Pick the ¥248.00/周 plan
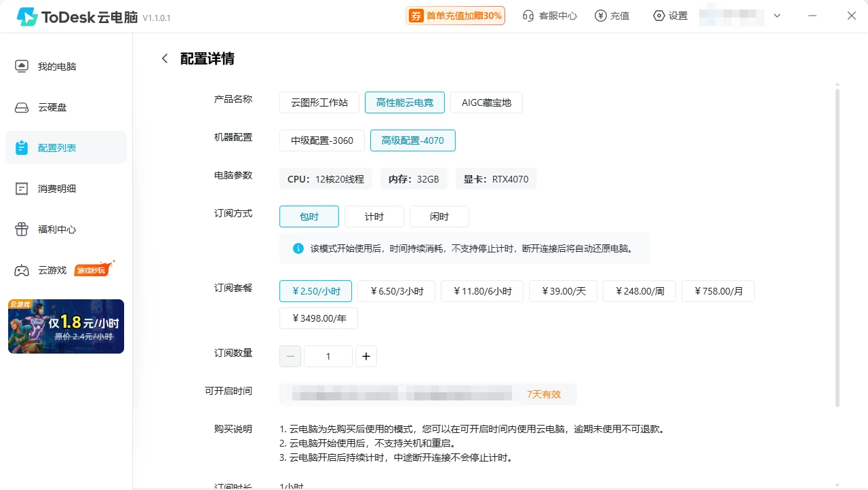 click(x=639, y=291)
